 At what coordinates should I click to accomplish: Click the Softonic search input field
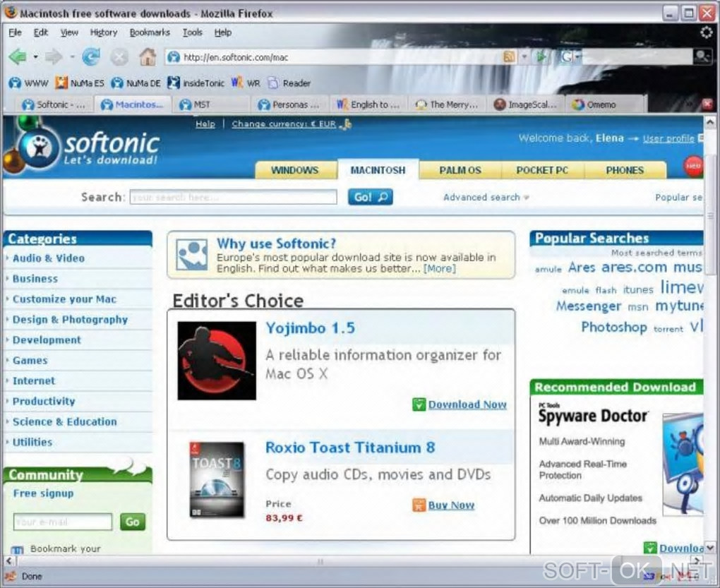[233, 197]
